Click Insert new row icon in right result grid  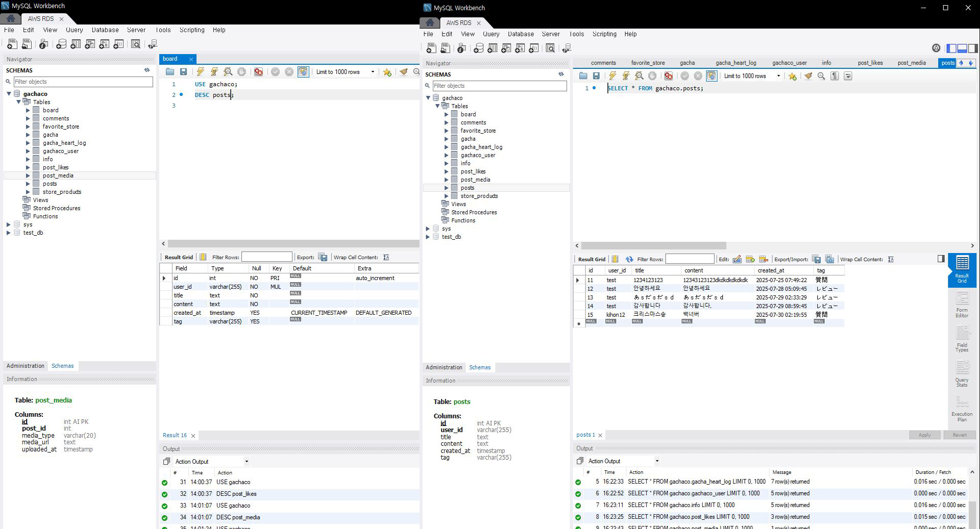[x=750, y=259]
